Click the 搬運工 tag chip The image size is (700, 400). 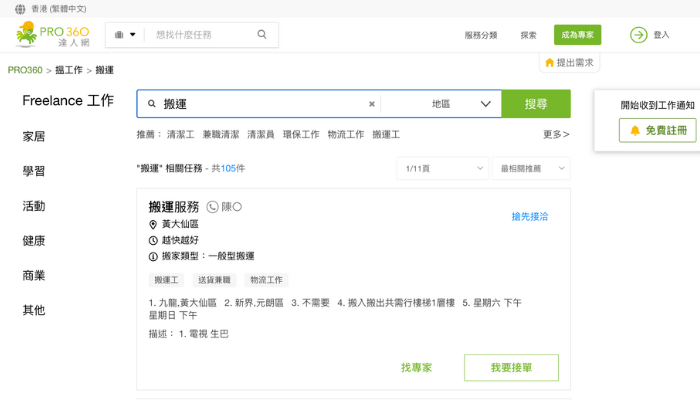(x=166, y=280)
